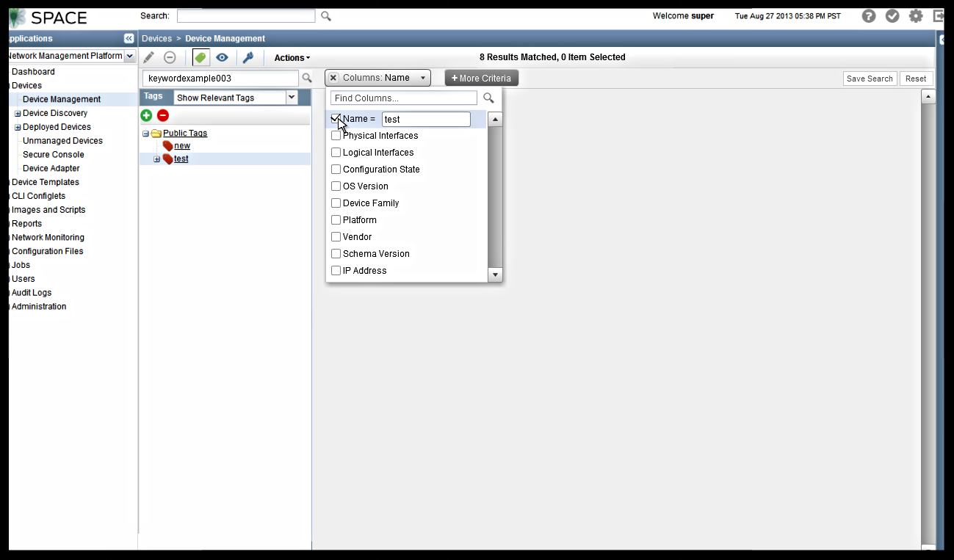Click the red remove tag icon
This screenshot has width=954, height=560.
tap(163, 115)
